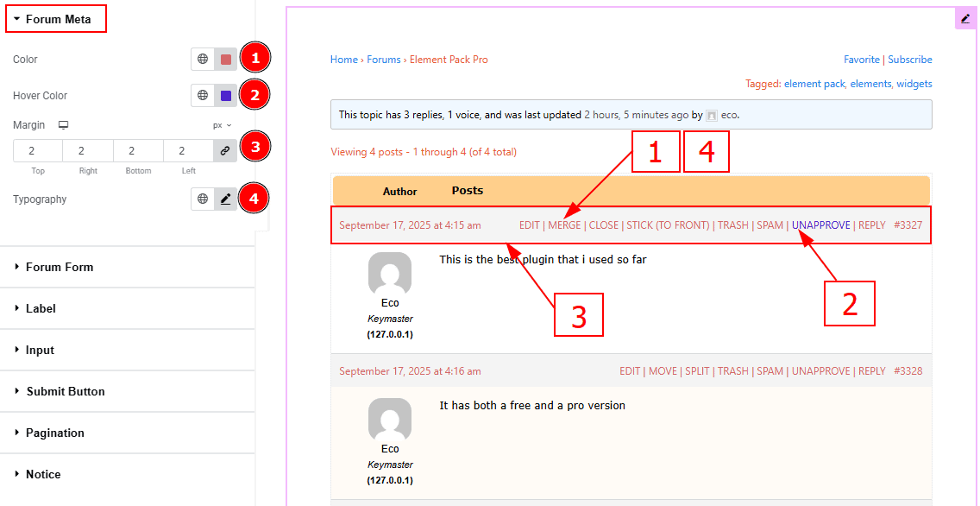Click the Author column header
Screen dimensions: 980x506
tap(400, 192)
